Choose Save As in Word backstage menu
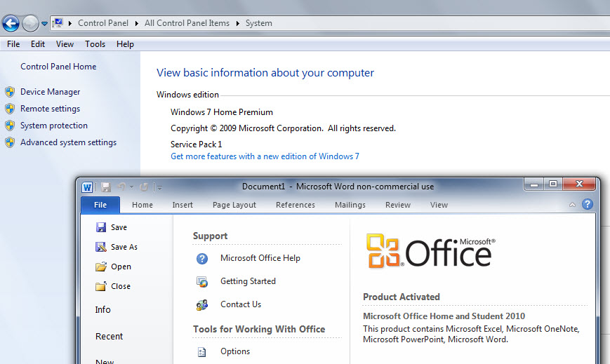 pos(117,247)
